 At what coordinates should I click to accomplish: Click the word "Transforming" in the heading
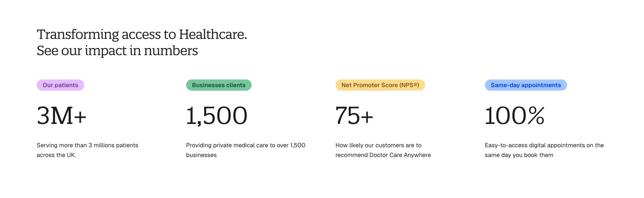78,35
